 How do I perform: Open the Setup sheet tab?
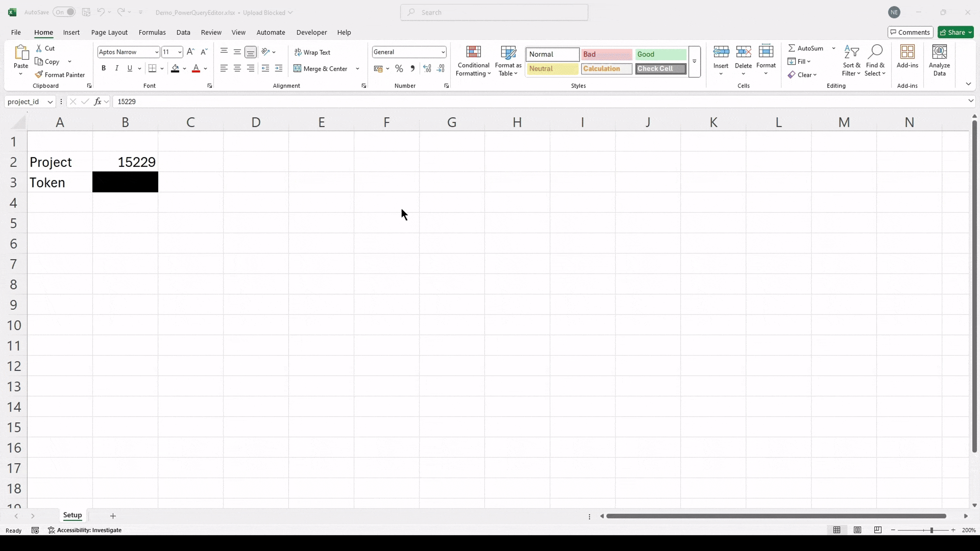(x=72, y=515)
